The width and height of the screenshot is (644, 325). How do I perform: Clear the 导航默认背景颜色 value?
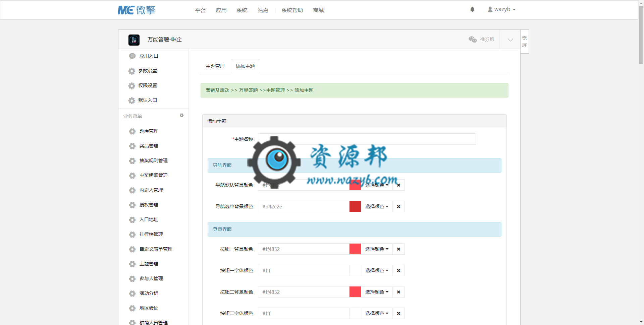398,185
